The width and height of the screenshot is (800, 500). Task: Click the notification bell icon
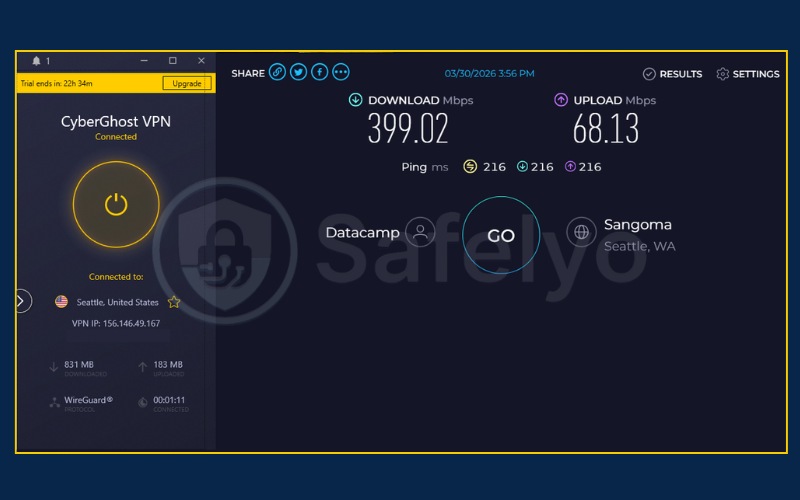click(36, 61)
